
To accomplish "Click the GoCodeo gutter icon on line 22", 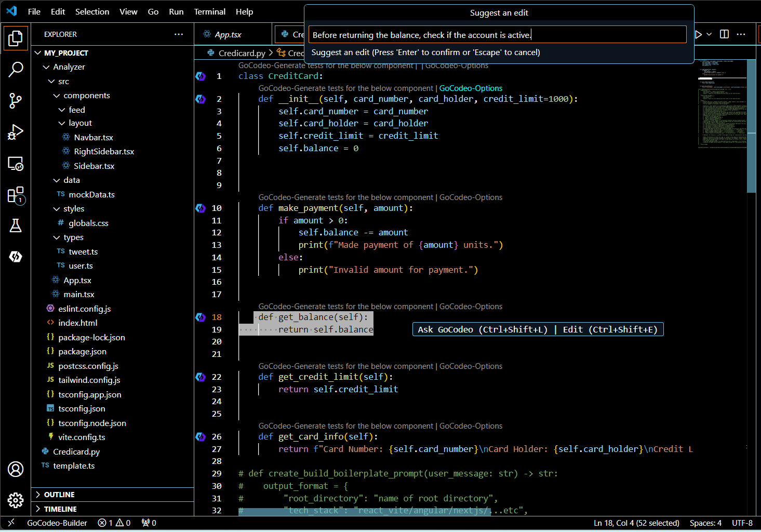I will [201, 377].
